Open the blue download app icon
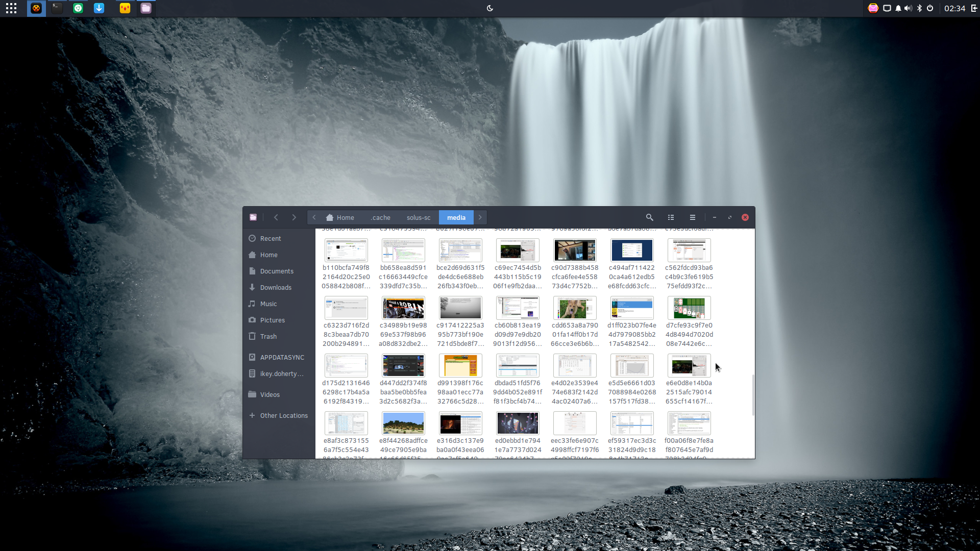 99,8
